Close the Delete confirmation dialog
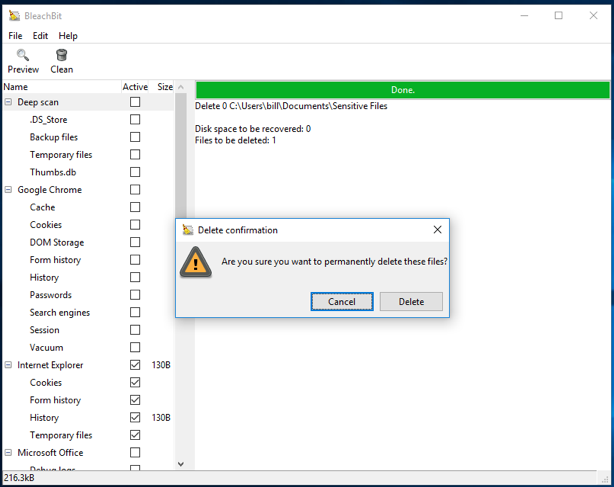614x487 pixels. pyautogui.click(x=437, y=230)
